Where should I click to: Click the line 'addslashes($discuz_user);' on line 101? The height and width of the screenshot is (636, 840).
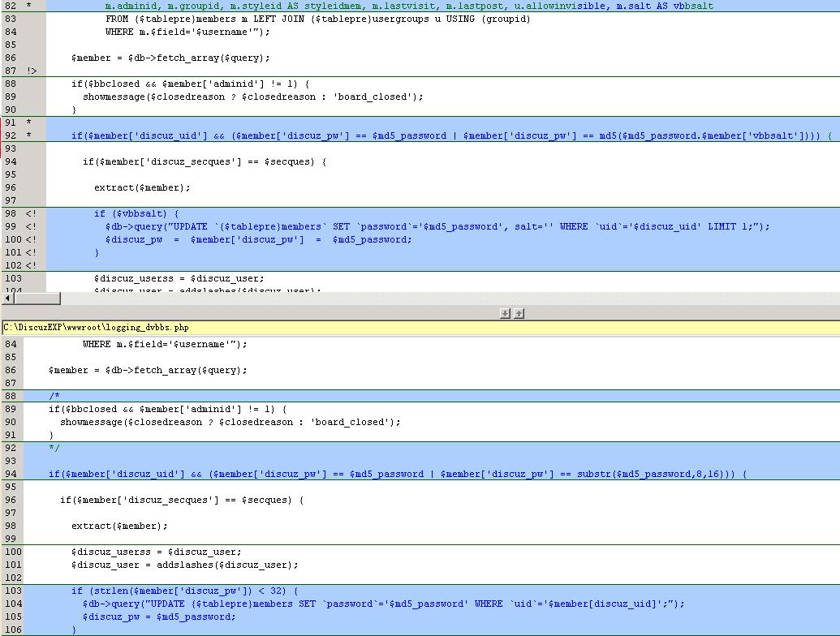point(185,565)
